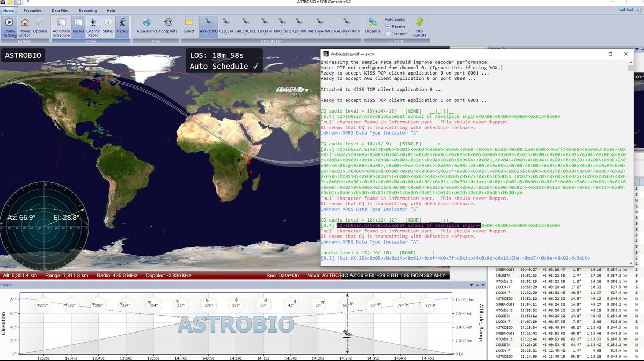Open the Help ribbon tab
Screen dimensions: 644x361
(111, 10)
